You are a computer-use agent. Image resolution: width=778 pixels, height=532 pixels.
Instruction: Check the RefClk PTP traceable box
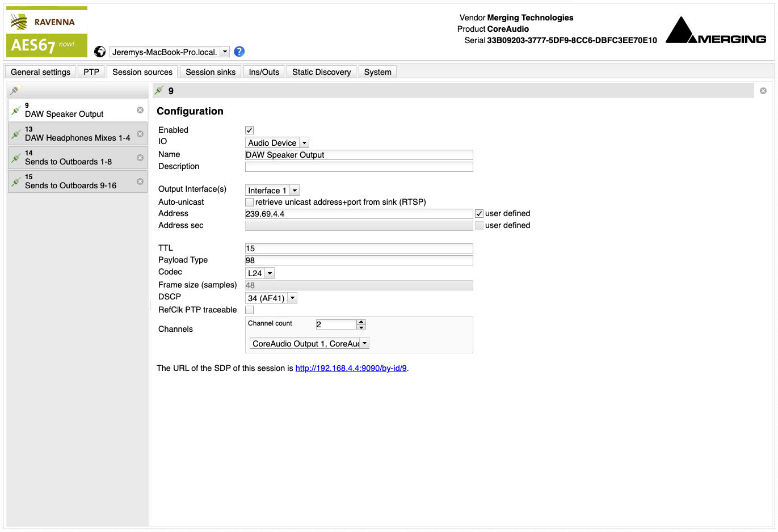click(x=249, y=310)
